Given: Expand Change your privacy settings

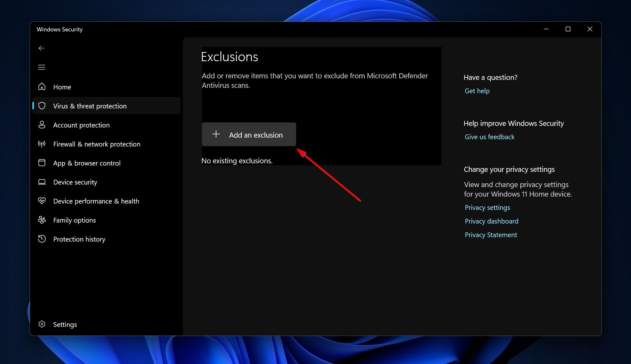Looking at the screenshot, I should tap(509, 169).
